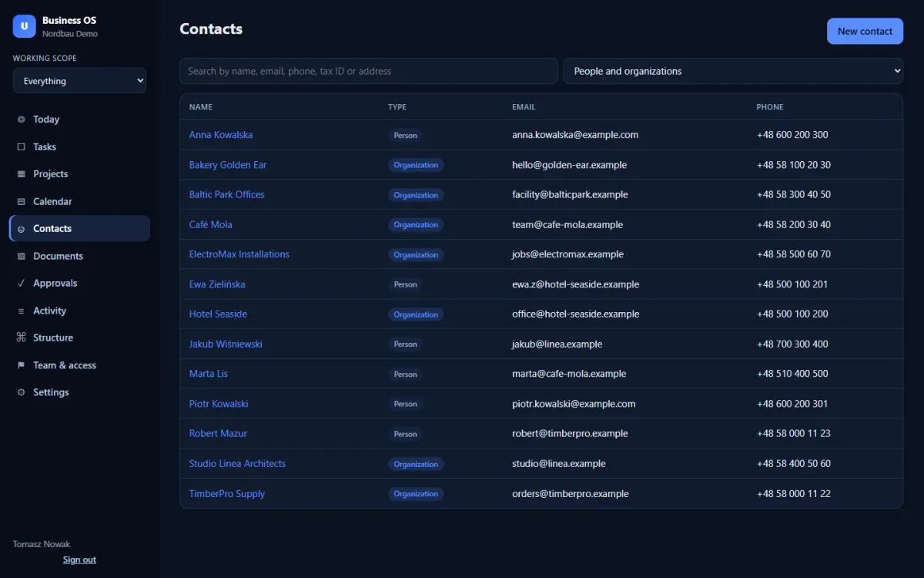Open the Bakery Golden Ear contact
Image resolution: width=924 pixels, height=578 pixels.
coord(228,165)
